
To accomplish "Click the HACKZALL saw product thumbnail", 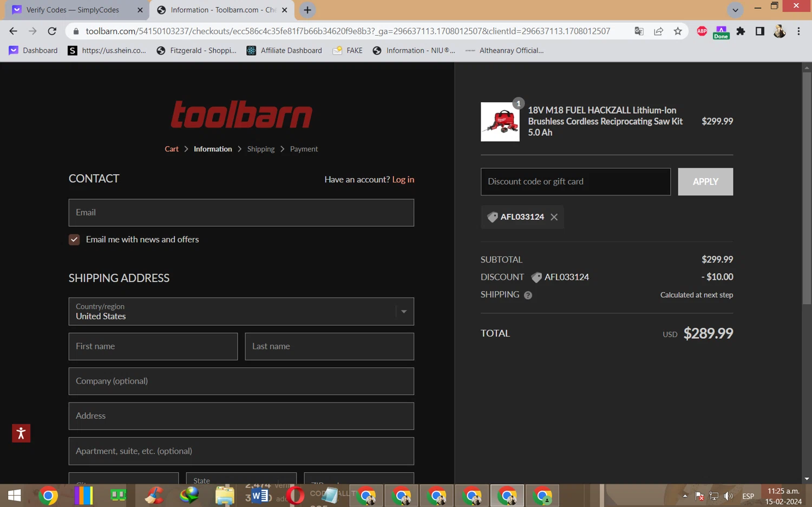I will click(500, 122).
